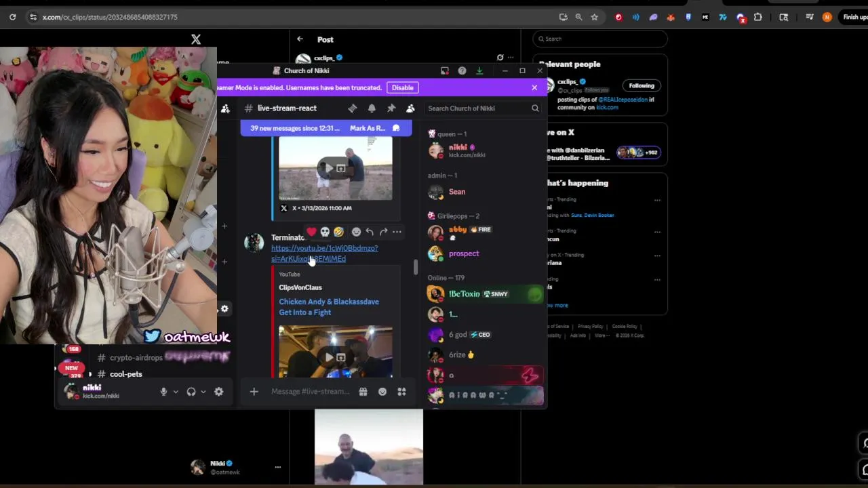The image size is (868, 488).
Task: Open the browser extensions puzzle icon
Action: [758, 17]
